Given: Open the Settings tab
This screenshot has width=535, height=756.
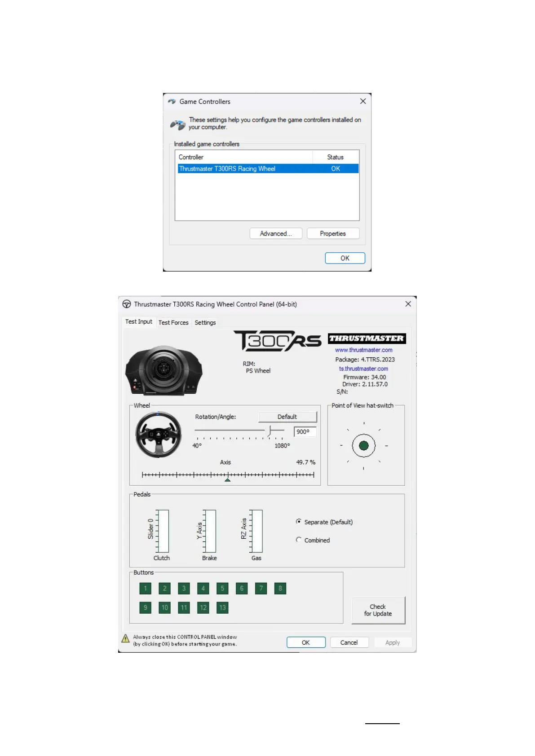Looking at the screenshot, I should point(205,322).
